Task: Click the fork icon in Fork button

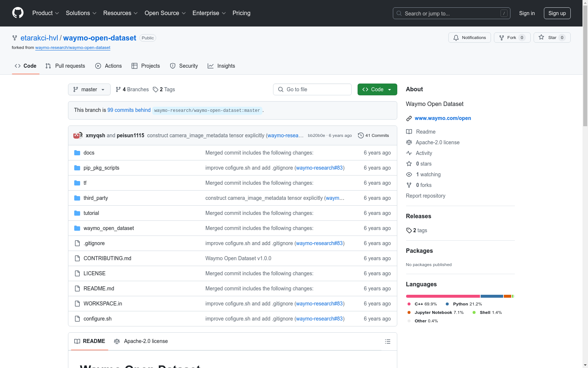Action: coord(502,38)
